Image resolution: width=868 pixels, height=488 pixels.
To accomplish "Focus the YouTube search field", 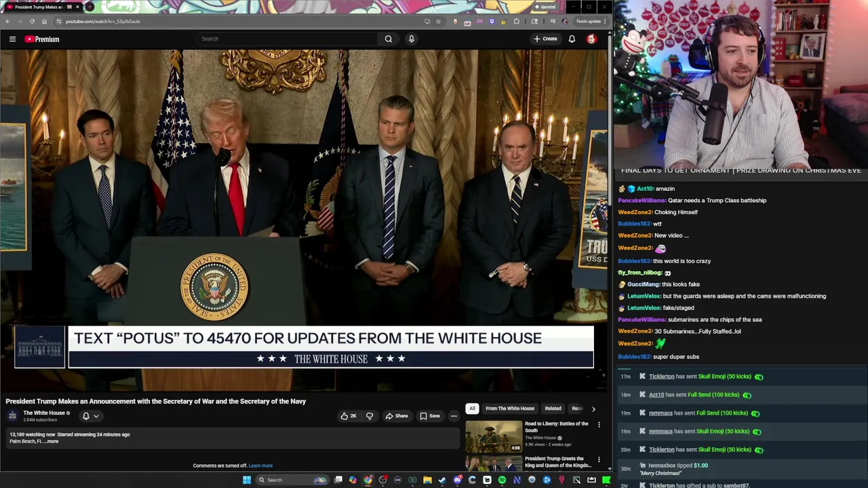I will click(x=288, y=39).
